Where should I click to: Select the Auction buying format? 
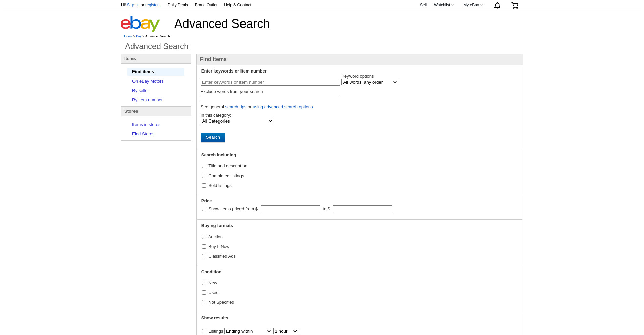[x=204, y=237]
